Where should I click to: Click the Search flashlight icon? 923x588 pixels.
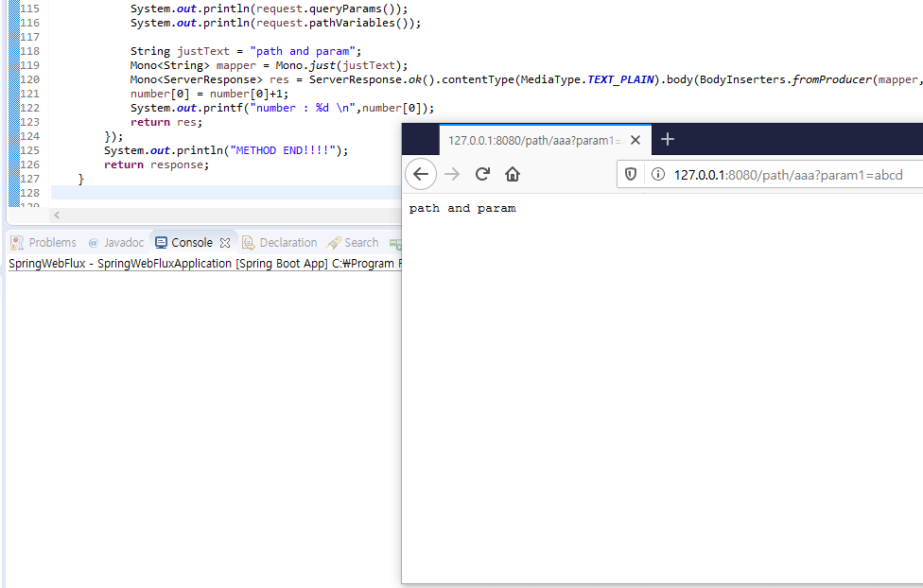(334, 243)
